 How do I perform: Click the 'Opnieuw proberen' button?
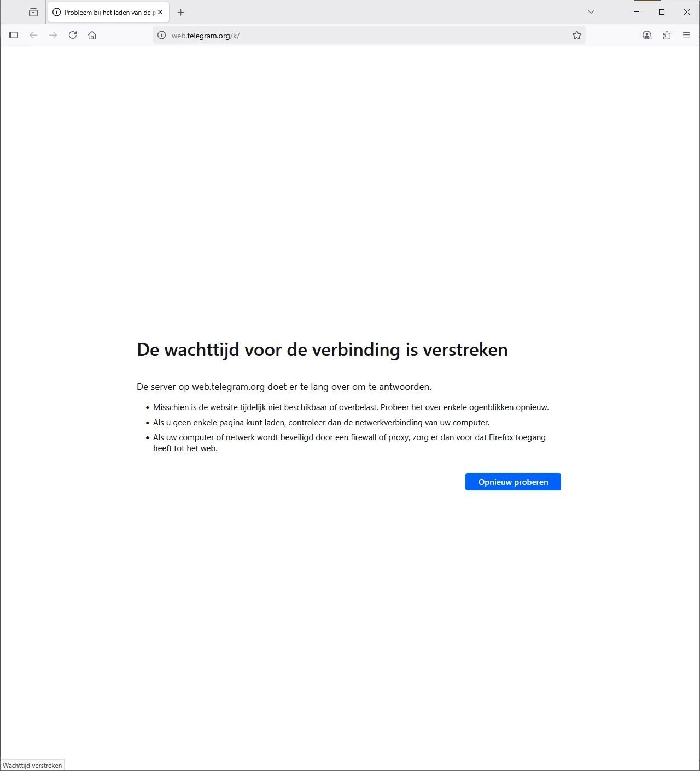pos(513,482)
